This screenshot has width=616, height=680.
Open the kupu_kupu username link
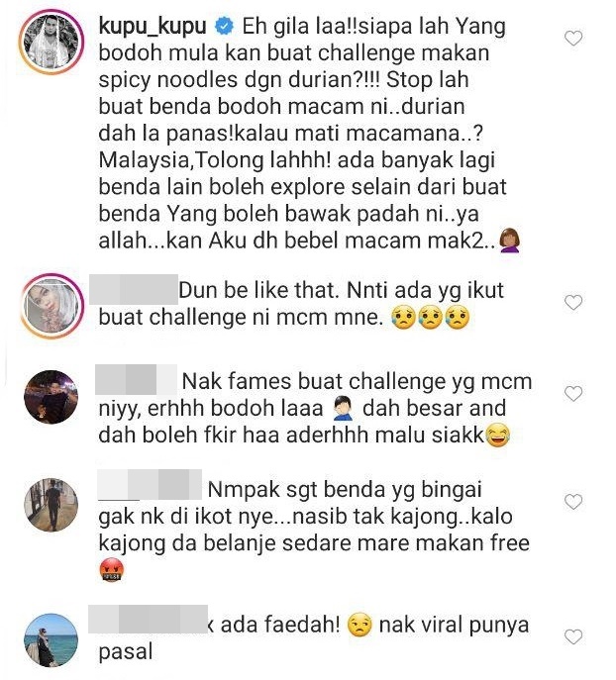click(153, 27)
